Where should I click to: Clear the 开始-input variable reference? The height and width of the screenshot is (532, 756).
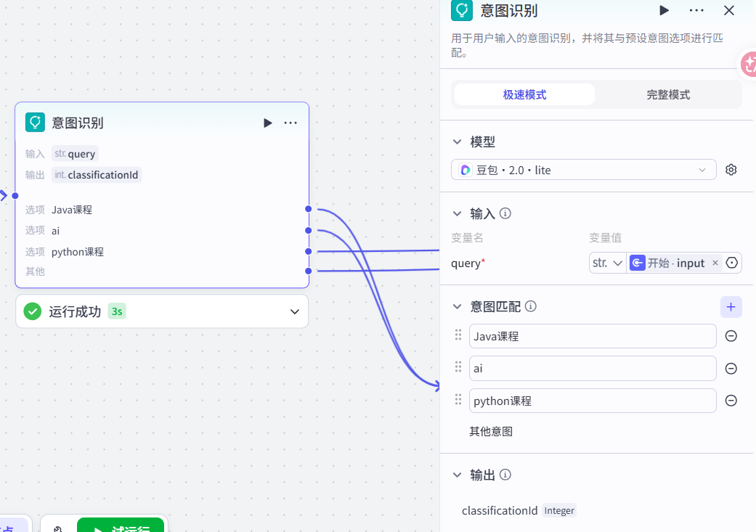pos(715,263)
